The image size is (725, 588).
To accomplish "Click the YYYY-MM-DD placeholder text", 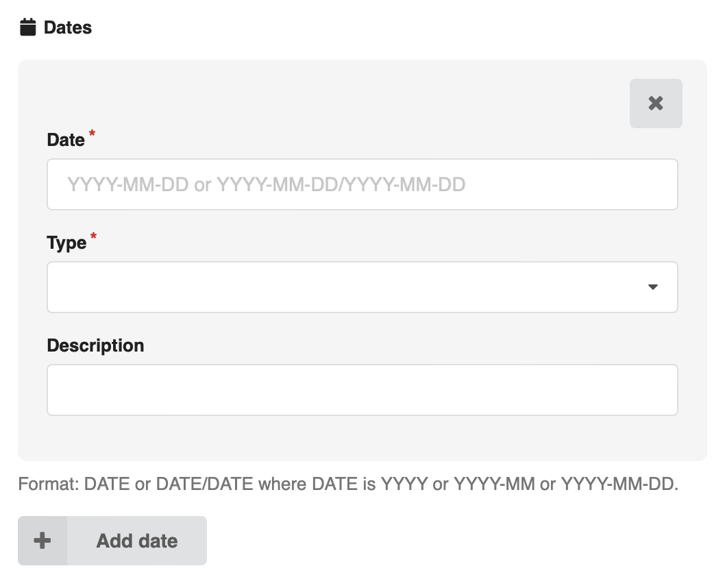I will pos(267,184).
